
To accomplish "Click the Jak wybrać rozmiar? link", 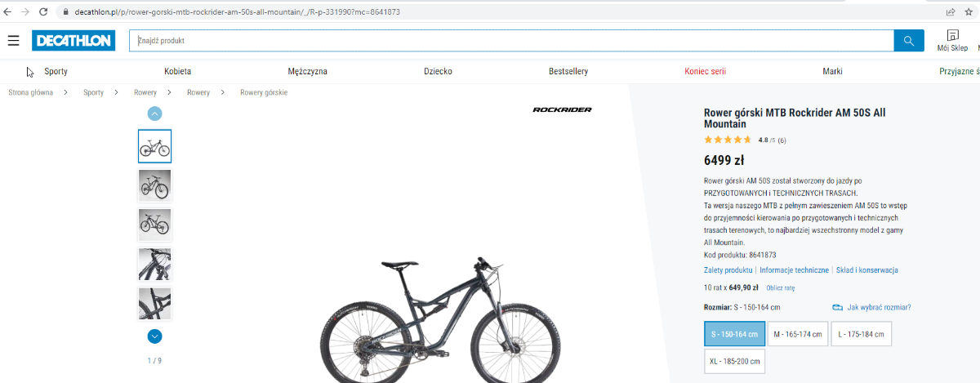I will (x=878, y=307).
